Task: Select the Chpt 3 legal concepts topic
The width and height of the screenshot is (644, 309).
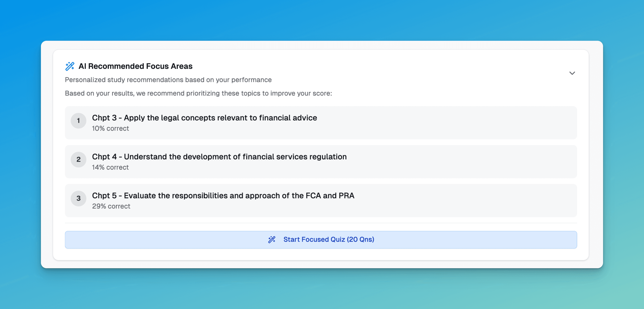Action: tap(321, 123)
